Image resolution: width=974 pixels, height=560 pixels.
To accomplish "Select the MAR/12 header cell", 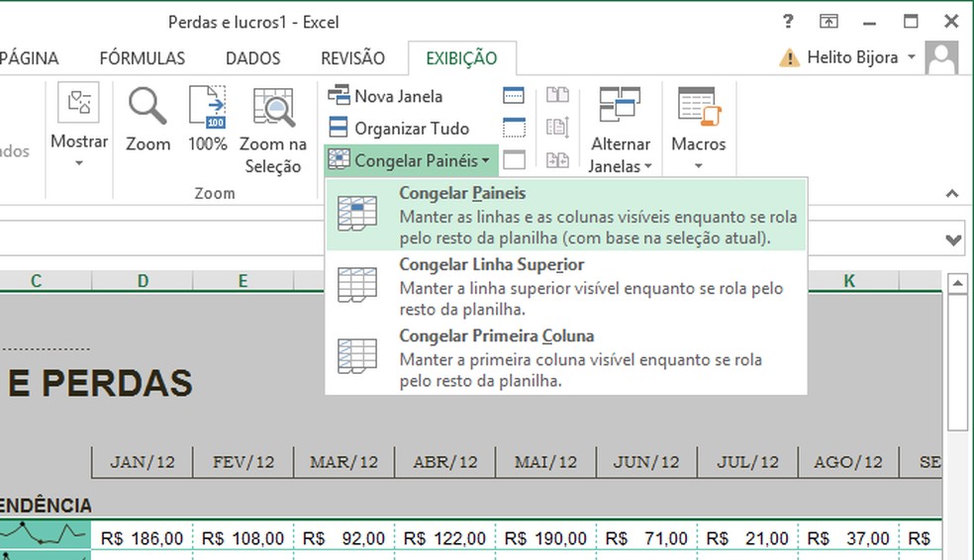I will [343, 462].
